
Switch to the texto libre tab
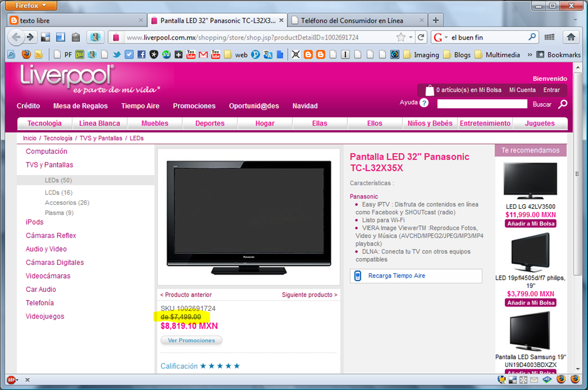(x=76, y=21)
